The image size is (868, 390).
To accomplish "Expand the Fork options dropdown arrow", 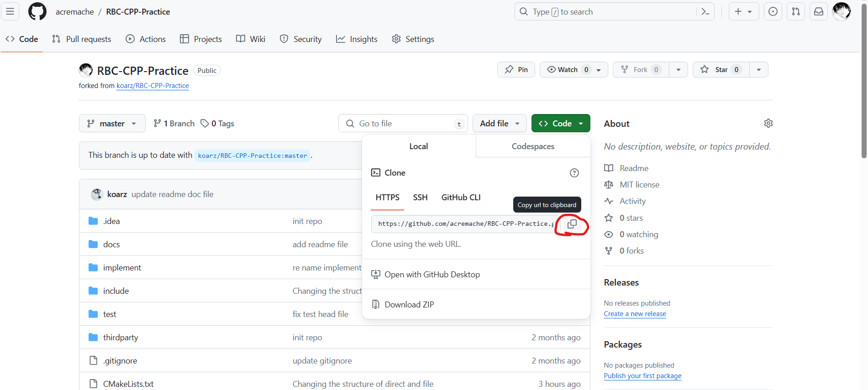I will point(679,69).
